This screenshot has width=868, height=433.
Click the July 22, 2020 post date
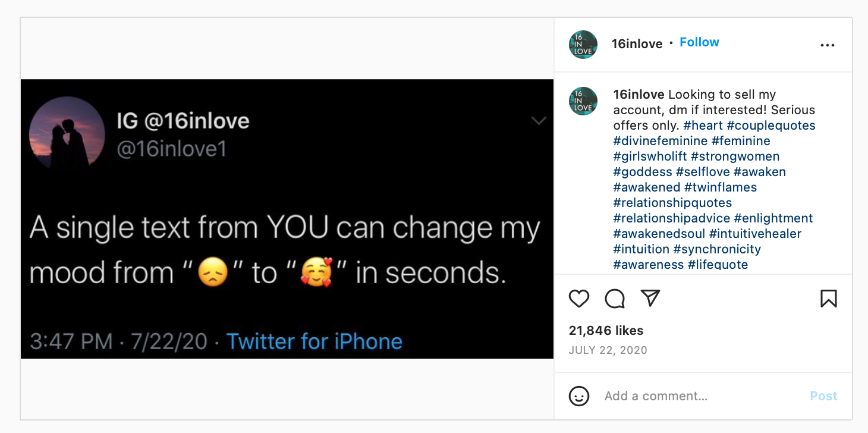(608, 350)
